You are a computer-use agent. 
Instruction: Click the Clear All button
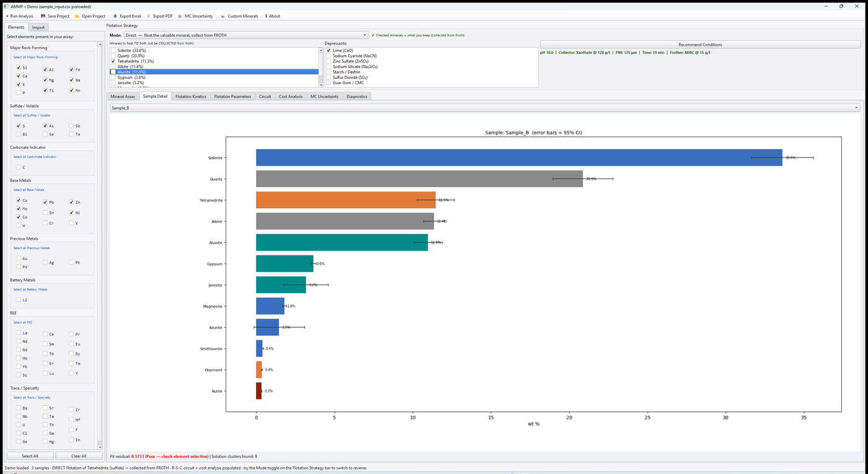pos(79,456)
